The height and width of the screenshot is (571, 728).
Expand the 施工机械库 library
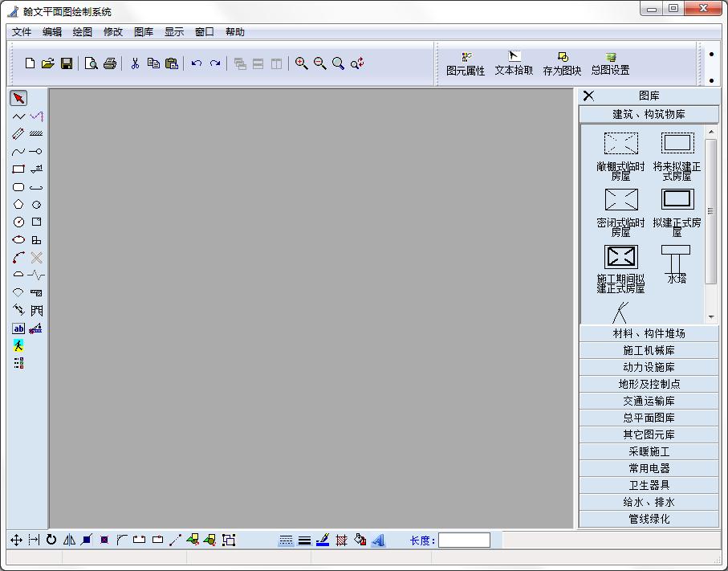pos(649,350)
